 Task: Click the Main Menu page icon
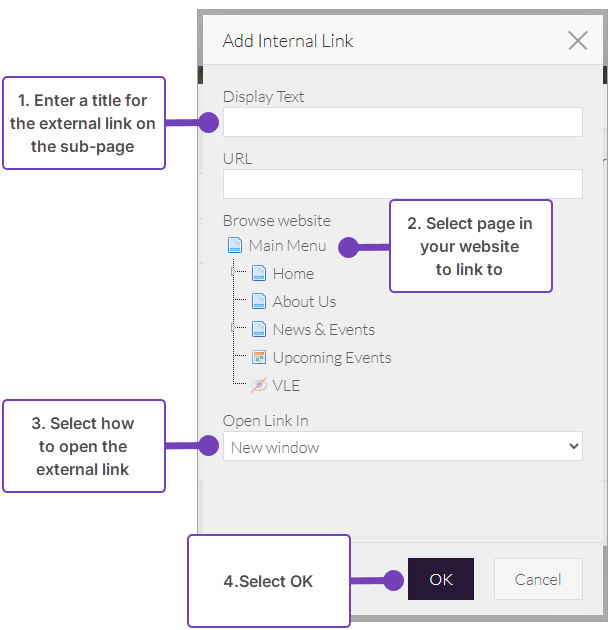235,245
